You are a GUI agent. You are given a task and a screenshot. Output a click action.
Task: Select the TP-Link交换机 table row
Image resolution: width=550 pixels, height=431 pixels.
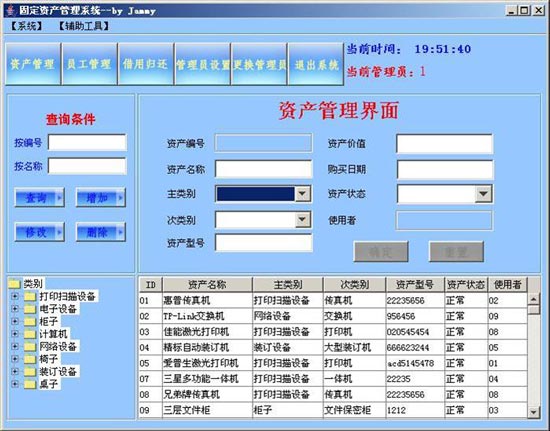[333, 316]
